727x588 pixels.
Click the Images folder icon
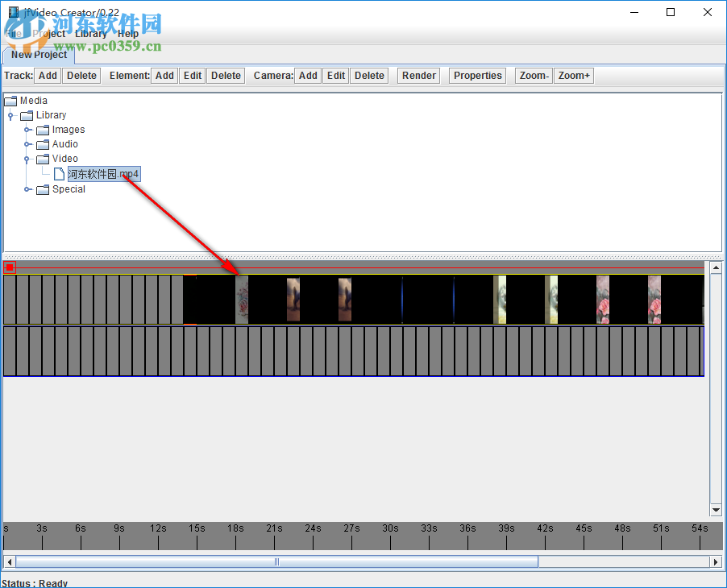pyautogui.click(x=42, y=130)
